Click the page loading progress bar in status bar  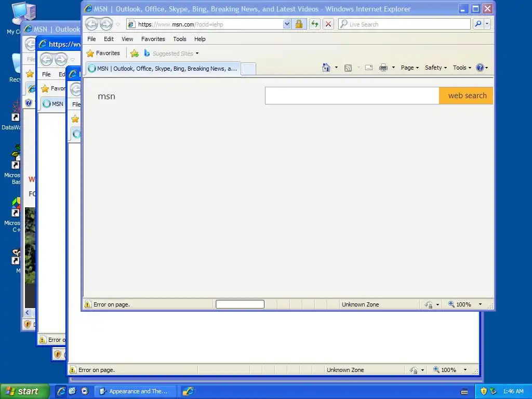240,304
